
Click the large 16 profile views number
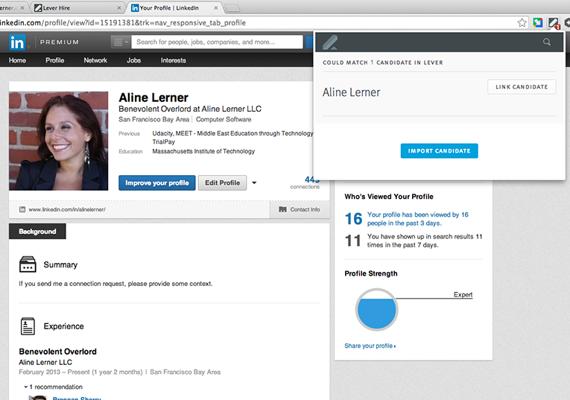(x=353, y=219)
